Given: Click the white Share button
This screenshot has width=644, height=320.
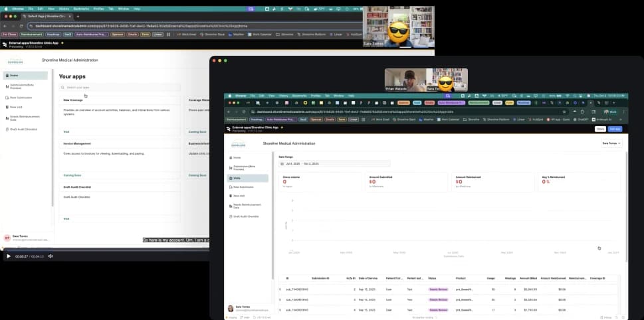Looking at the screenshot, I should 600,129.
